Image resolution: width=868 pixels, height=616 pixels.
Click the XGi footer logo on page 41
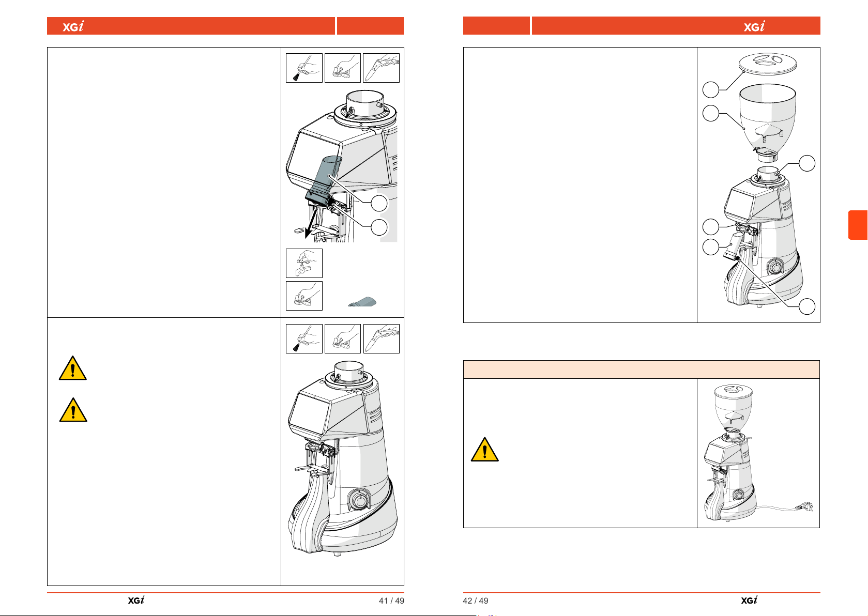pyautogui.click(x=136, y=600)
